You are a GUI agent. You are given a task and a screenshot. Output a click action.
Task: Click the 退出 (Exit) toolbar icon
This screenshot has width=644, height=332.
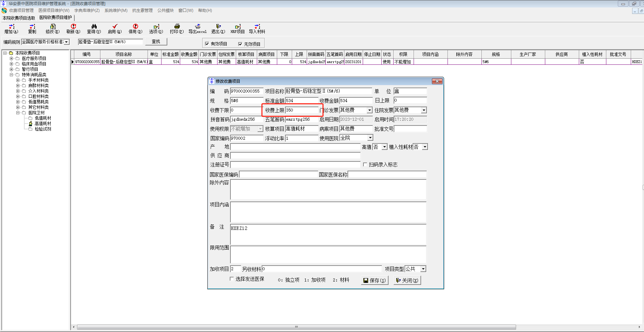coord(218,26)
